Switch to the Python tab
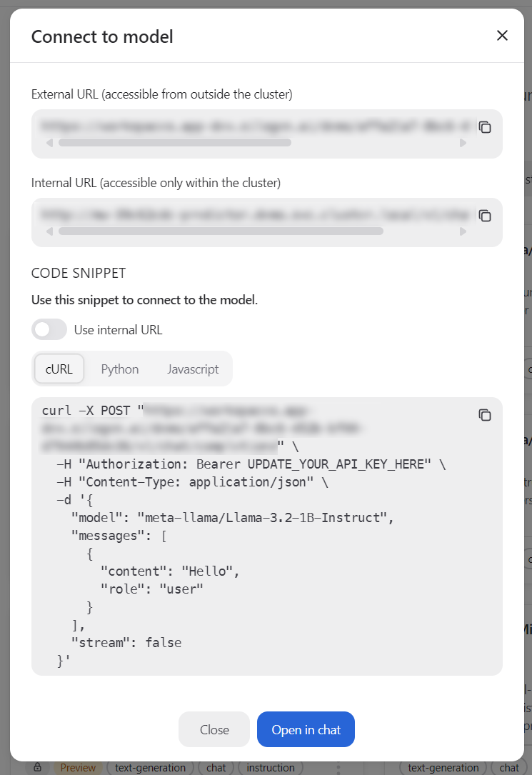Screen dimensions: 532x775 coord(119,369)
